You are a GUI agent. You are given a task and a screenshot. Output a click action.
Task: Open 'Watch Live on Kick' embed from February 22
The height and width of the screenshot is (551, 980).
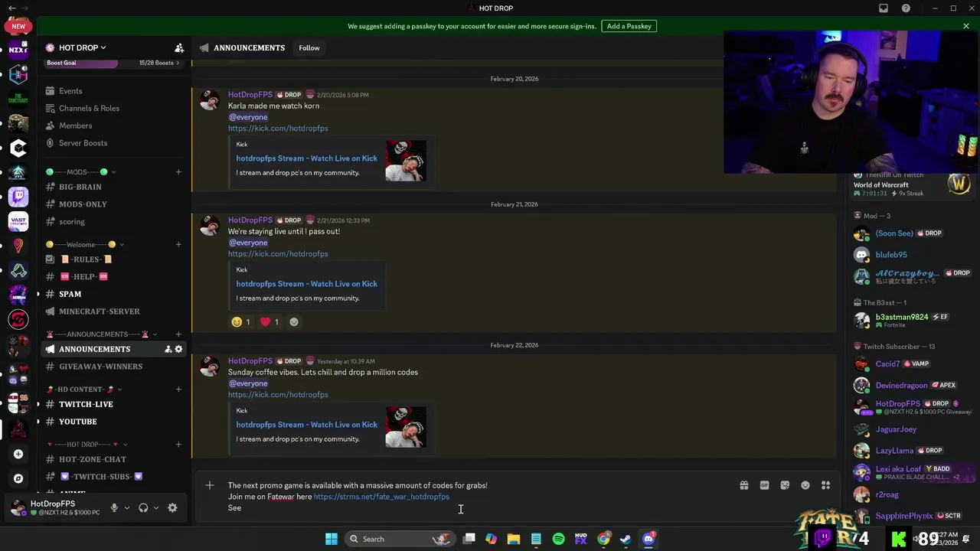click(x=306, y=425)
